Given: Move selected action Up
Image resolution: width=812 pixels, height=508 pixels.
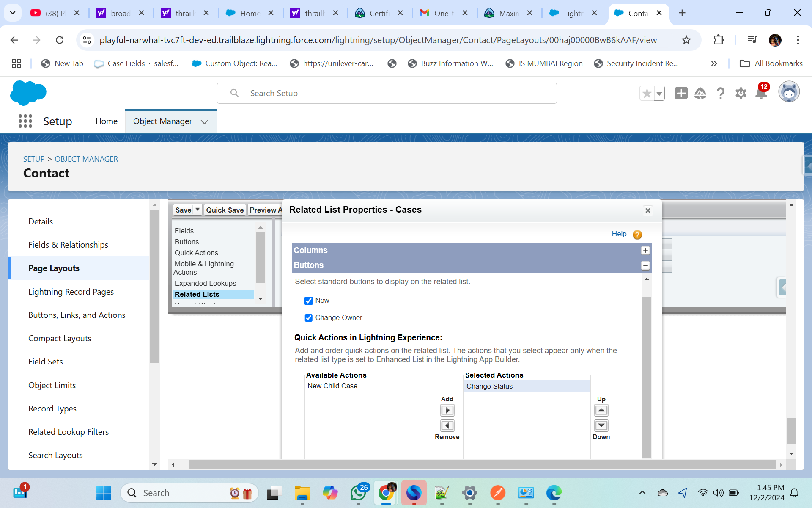Looking at the screenshot, I should coord(601,410).
